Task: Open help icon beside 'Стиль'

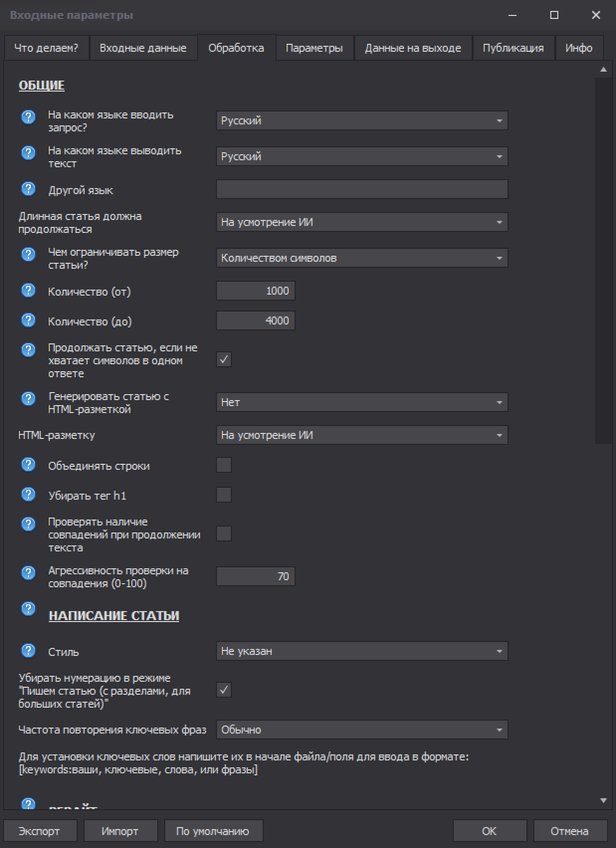Action: [28, 650]
